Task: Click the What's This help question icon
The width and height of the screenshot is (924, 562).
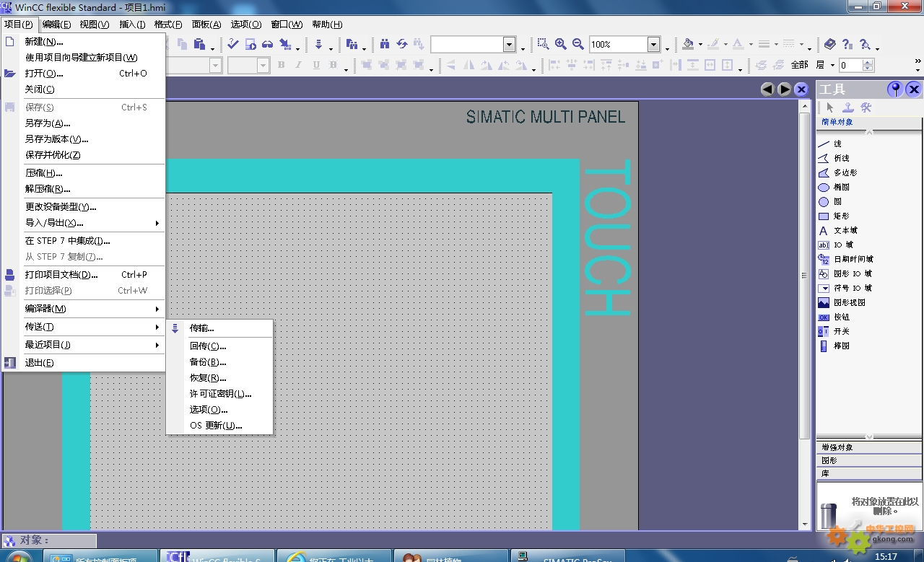Action: point(847,44)
